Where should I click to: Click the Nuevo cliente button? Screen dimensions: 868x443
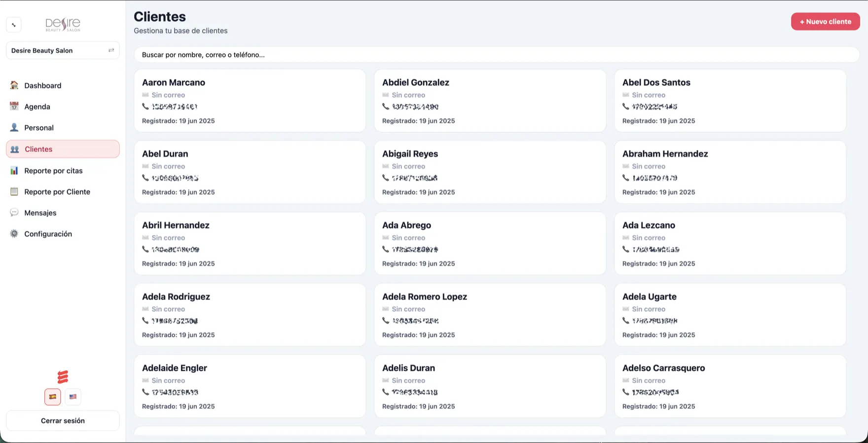[x=825, y=22]
